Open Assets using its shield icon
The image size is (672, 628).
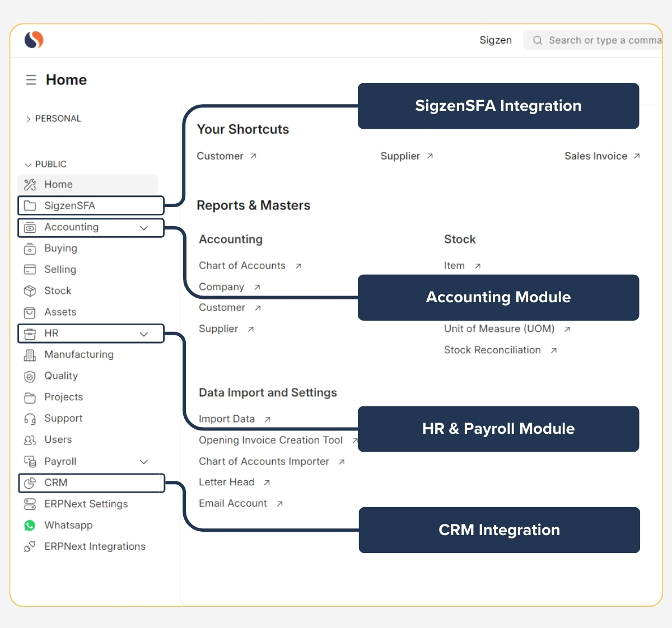[30, 312]
